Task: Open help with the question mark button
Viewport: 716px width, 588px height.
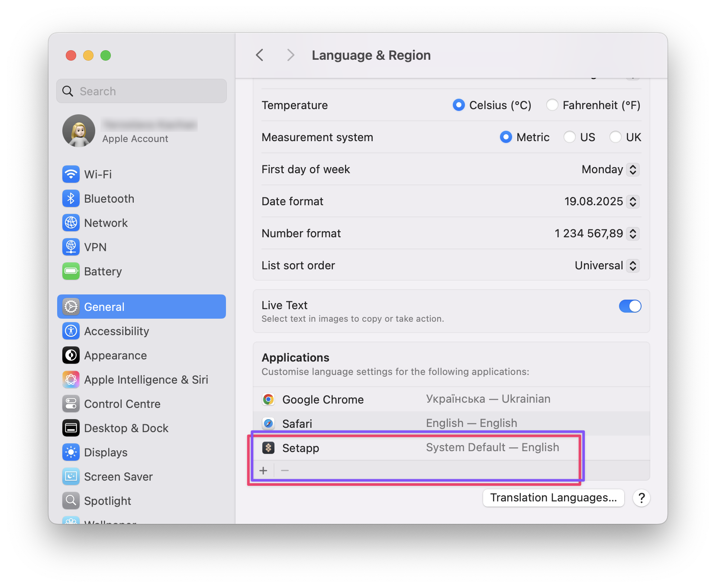Action: tap(642, 498)
